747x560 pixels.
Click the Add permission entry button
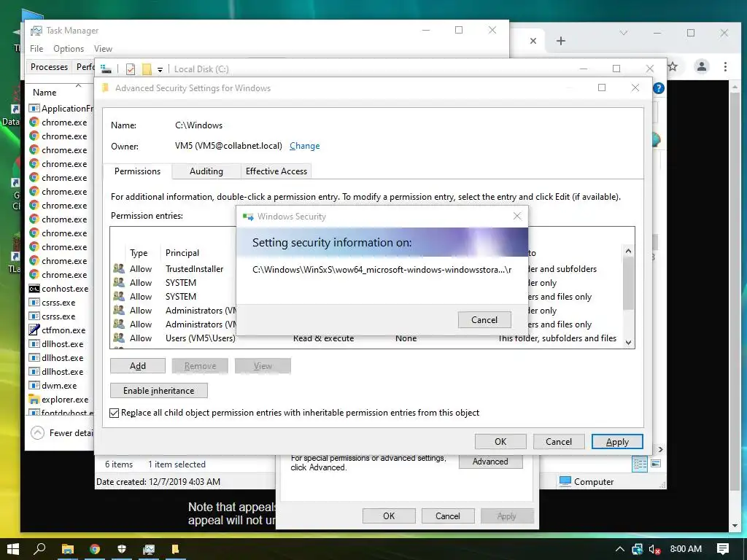tap(138, 366)
